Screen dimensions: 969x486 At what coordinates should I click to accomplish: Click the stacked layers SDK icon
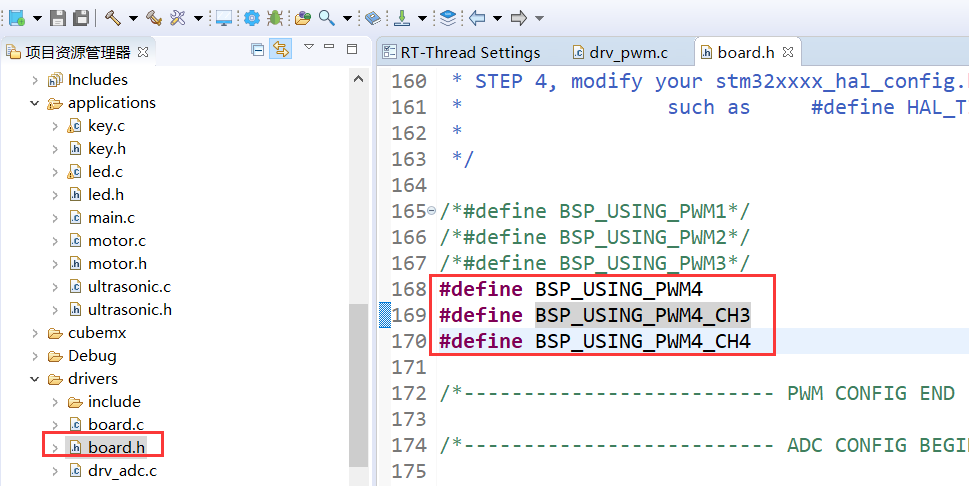pyautogui.click(x=449, y=18)
